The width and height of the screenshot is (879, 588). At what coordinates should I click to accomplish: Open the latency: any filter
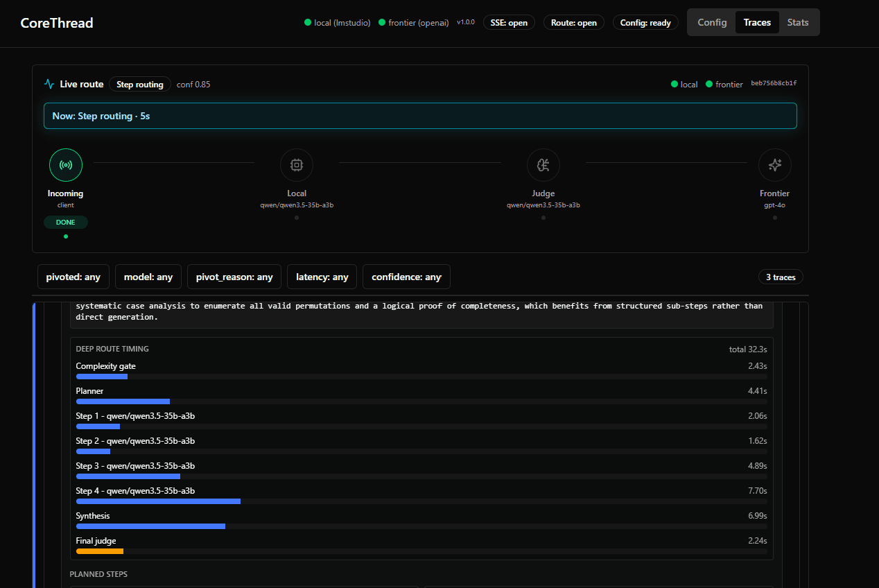[322, 277]
